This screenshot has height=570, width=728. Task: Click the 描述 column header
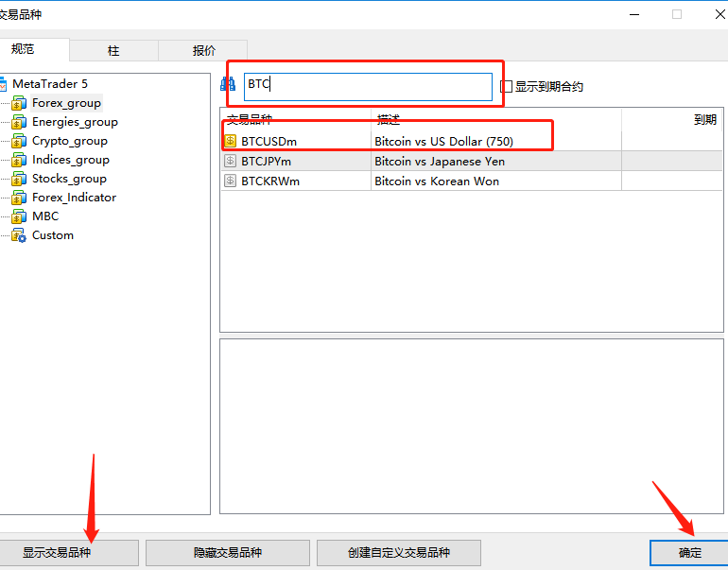point(495,119)
